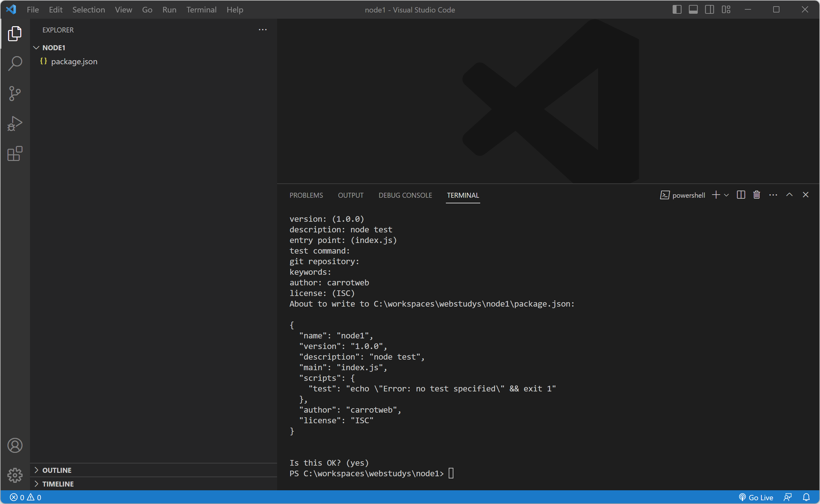Toggle the secondary side bar layout button
The image size is (820, 504).
click(709, 10)
